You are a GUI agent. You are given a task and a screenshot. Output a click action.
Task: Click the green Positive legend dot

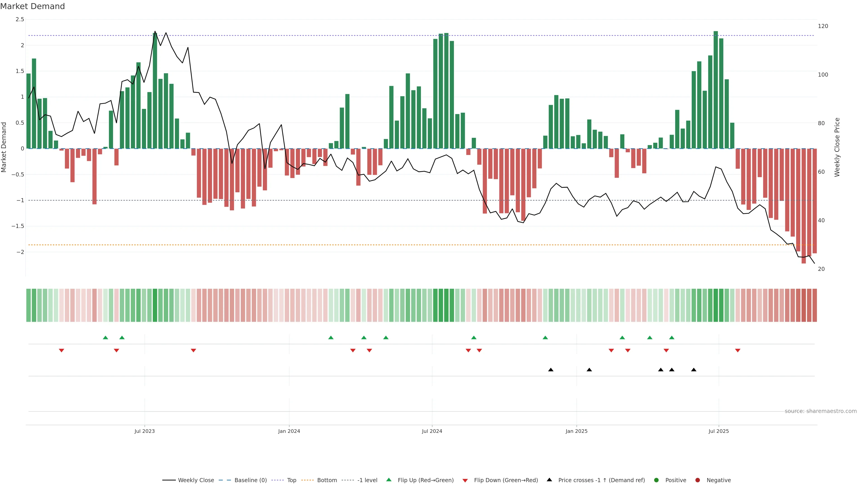[x=656, y=480]
